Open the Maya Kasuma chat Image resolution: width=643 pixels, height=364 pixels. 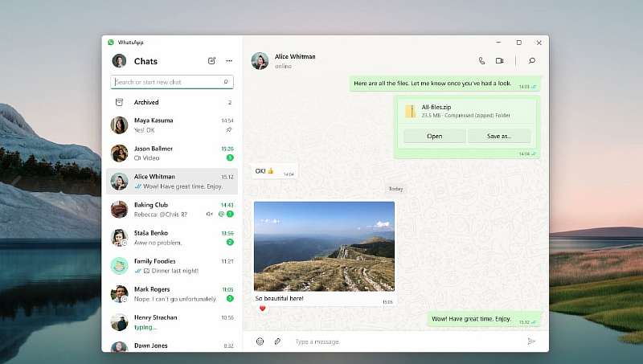172,125
